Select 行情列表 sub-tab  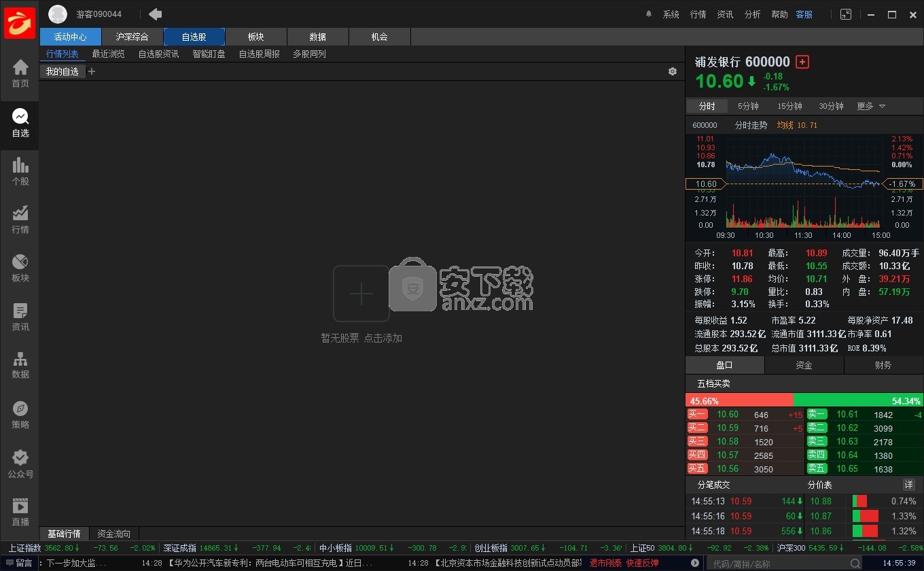pos(63,54)
